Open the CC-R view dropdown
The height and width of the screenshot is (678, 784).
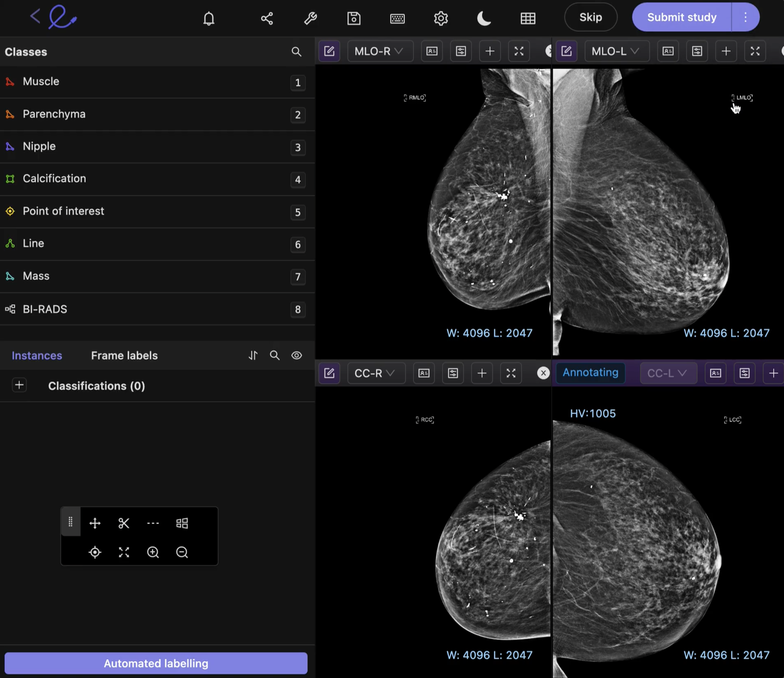376,373
